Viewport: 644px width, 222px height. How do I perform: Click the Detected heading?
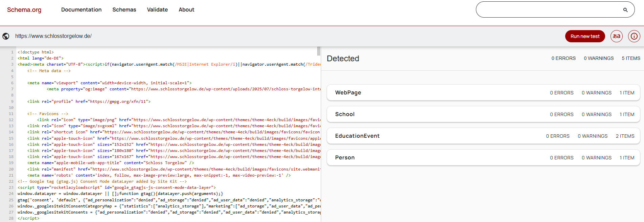(343, 59)
